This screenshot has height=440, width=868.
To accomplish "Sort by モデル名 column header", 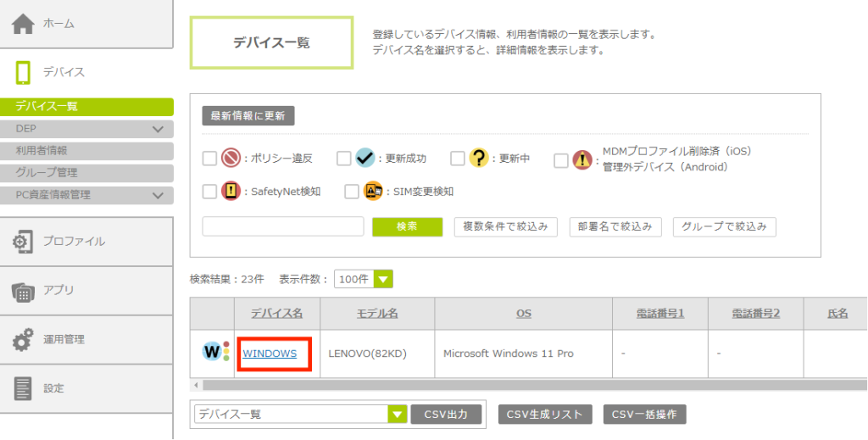I will click(x=377, y=314).
